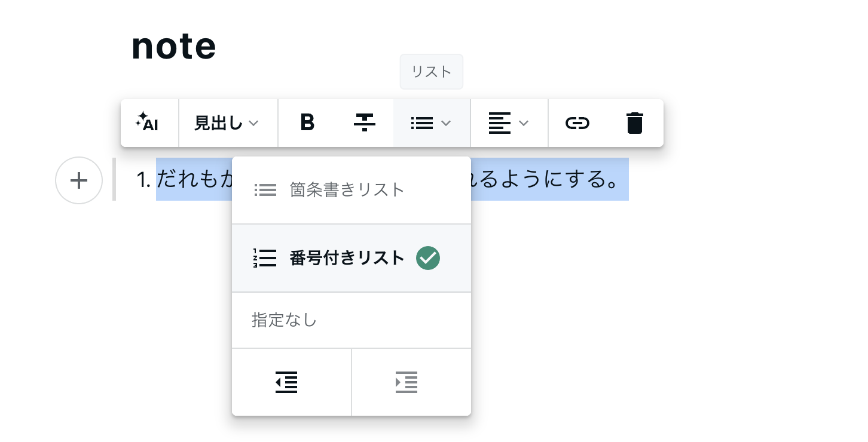The image size is (868, 442).
Task: Open the 見出し heading dropdown
Action: [x=228, y=123]
